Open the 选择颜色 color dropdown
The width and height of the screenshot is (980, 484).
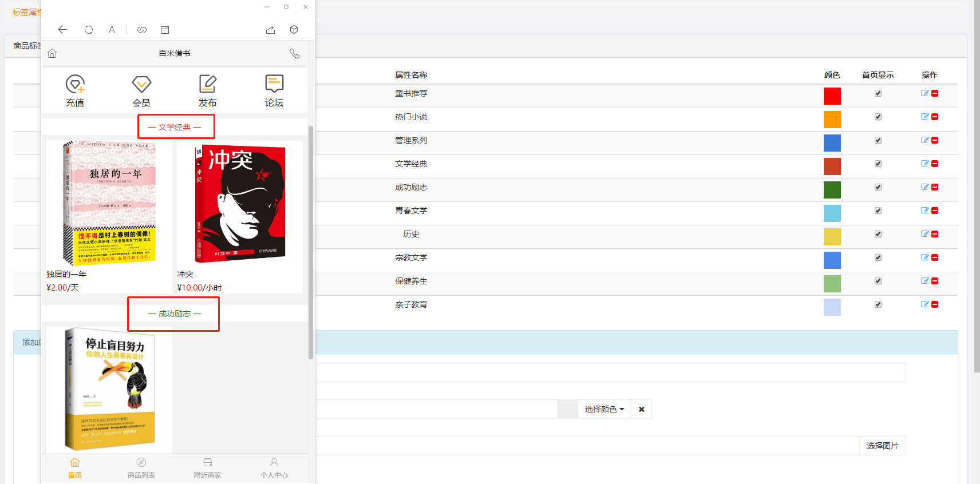click(x=604, y=409)
